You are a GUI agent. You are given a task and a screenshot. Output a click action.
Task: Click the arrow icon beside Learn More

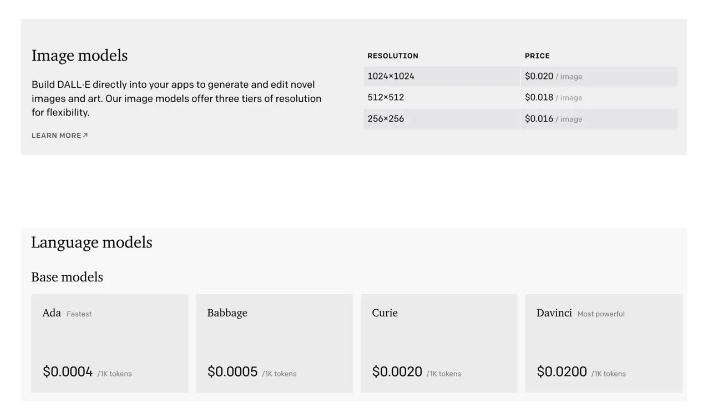pyautogui.click(x=85, y=136)
